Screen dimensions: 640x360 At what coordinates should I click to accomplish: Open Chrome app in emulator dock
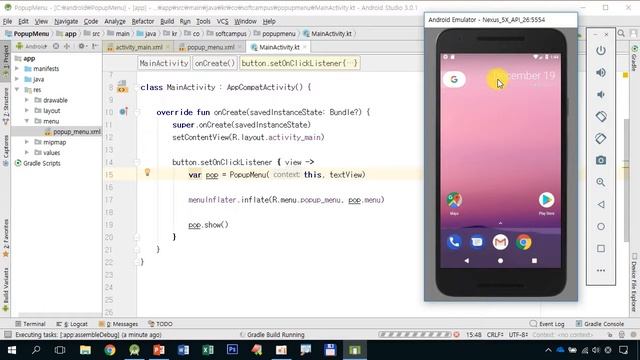click(x=523, y=242)
